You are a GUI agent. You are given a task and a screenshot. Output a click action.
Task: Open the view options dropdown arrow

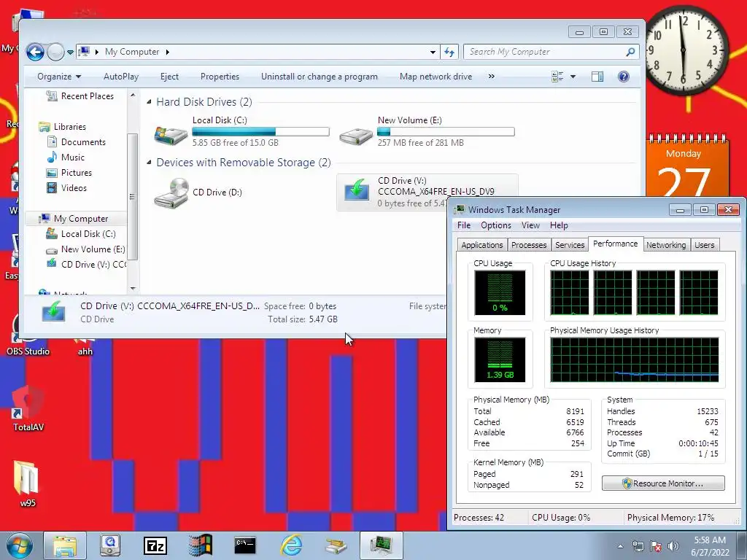(x=573, y=77)
